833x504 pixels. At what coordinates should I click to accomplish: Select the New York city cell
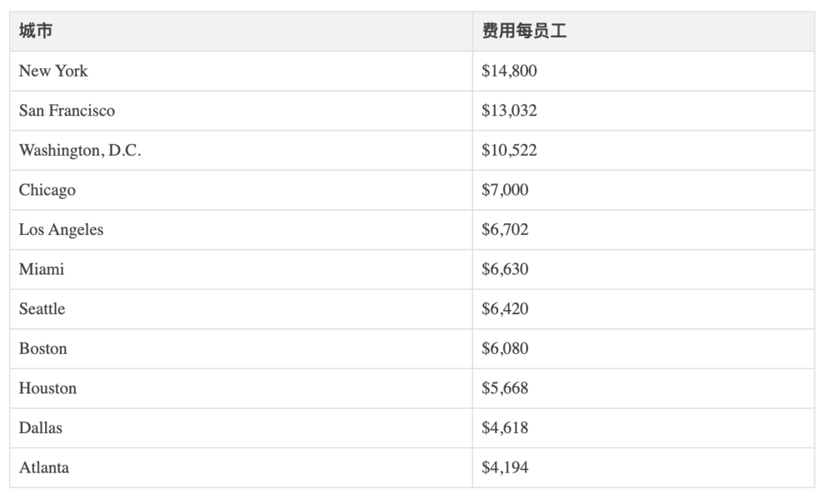(53, 71)
